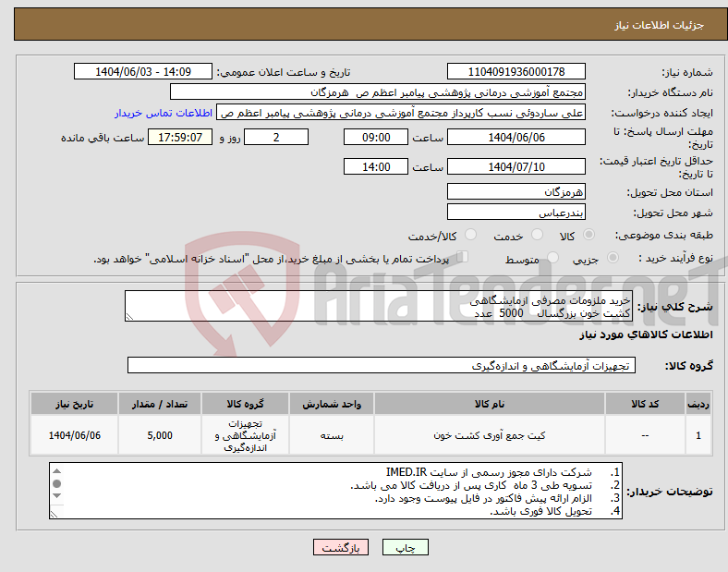Viewport: 728px width, 572px height.
Task: Click the بازگشت (back) button
Action: [341, 547]
